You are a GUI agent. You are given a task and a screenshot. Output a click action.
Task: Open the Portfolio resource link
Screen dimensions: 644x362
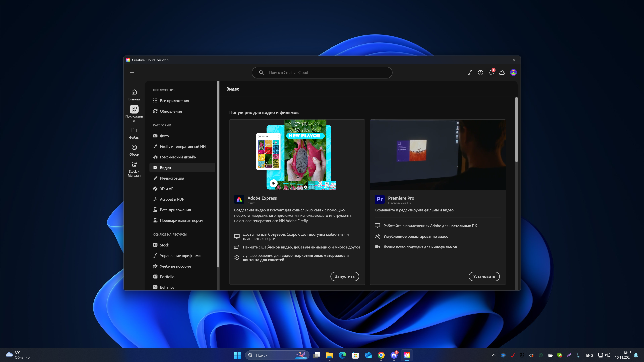pos(182,276)
